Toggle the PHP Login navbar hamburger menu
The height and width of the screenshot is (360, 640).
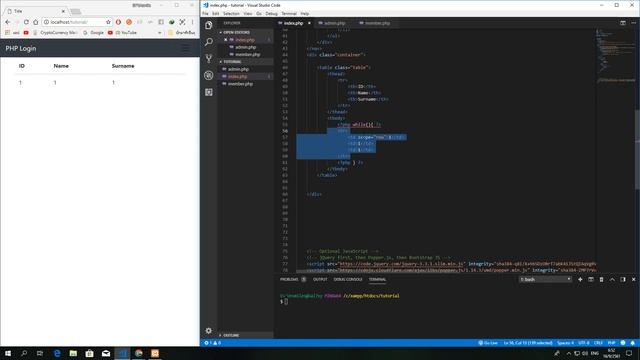pos(185,48)
